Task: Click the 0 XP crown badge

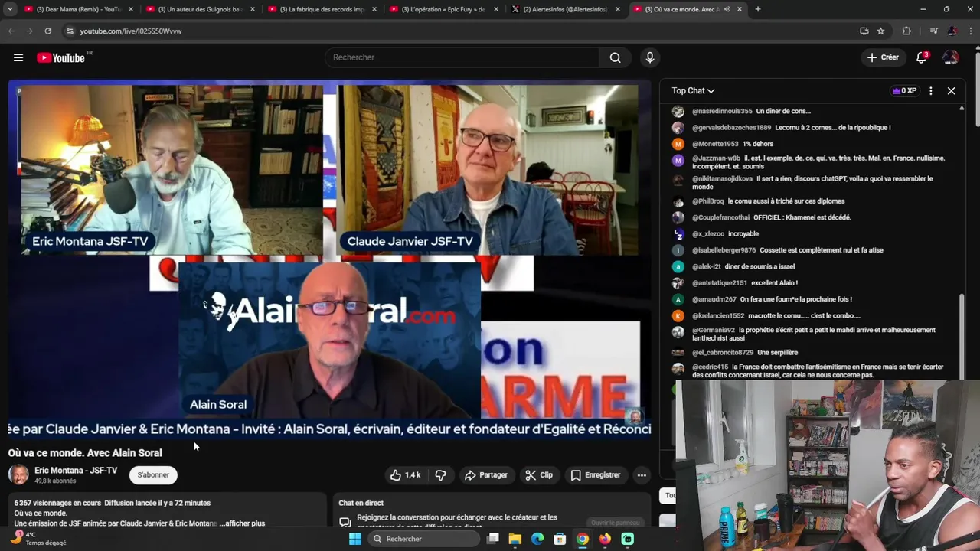Action: [x=904, y=90]
